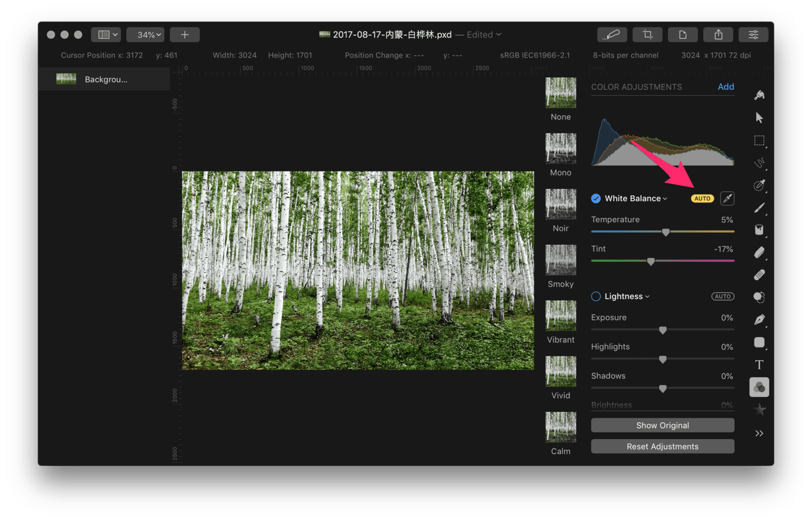Image resolution: width=812 pixels, height=520 pixels.
Task: Select the Paint brush tool
Action: [759, 208]
